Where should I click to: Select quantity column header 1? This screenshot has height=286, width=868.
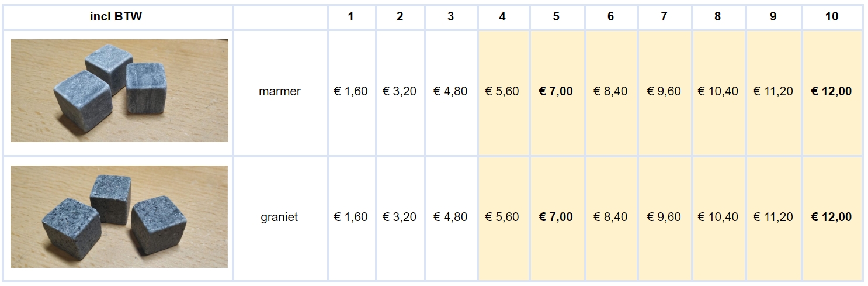coord(350,16)
